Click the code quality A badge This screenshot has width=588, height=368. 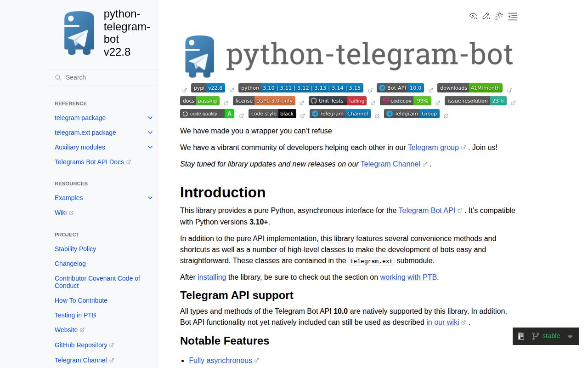(207, 114)
